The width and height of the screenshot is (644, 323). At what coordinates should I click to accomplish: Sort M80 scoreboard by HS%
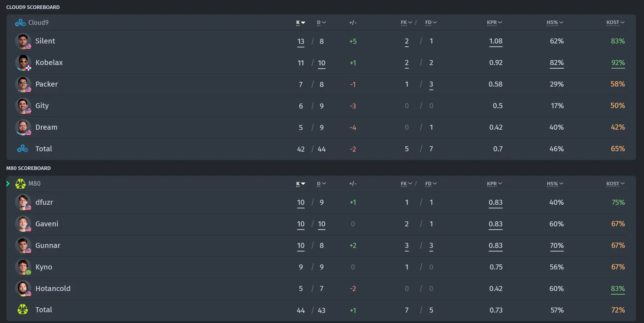coord(555,184)
